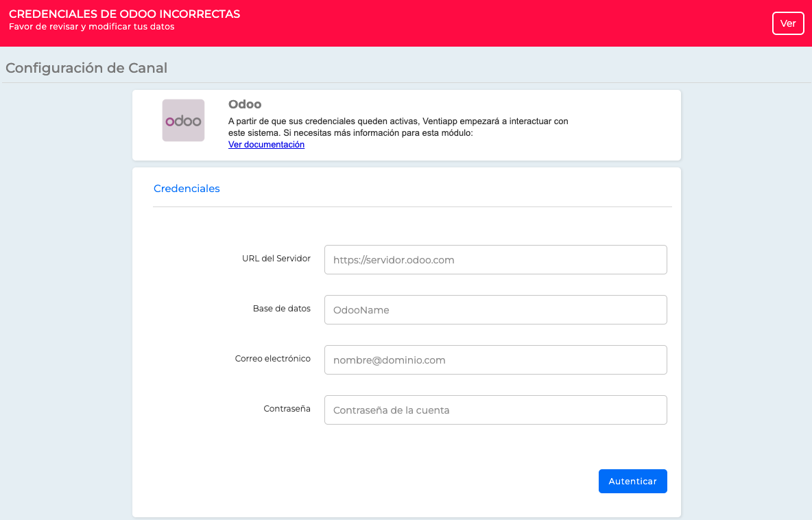Select the Credenciales tab
Image resolution: width=812 pixels, height=520 pixels.
tap(187, 189)
